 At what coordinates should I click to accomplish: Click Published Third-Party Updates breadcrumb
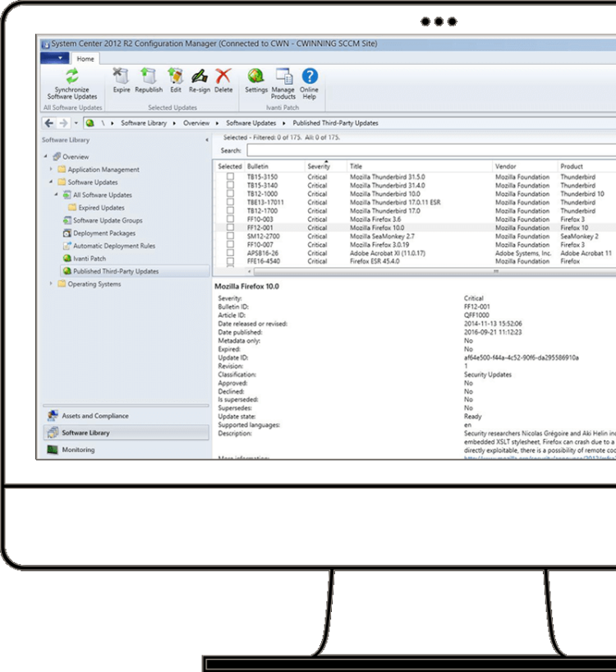[335, 123]
